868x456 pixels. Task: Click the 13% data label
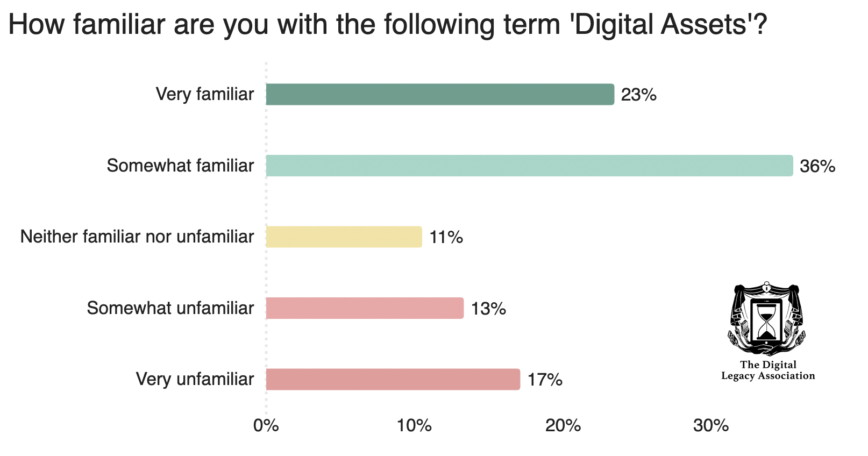click(x=488, y=309)
